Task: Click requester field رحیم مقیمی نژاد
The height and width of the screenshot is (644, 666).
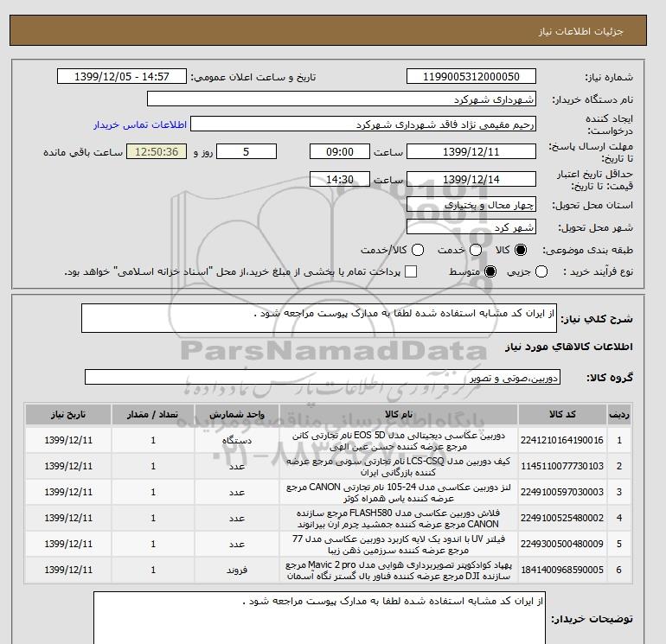Action: [x=363, y=124]
